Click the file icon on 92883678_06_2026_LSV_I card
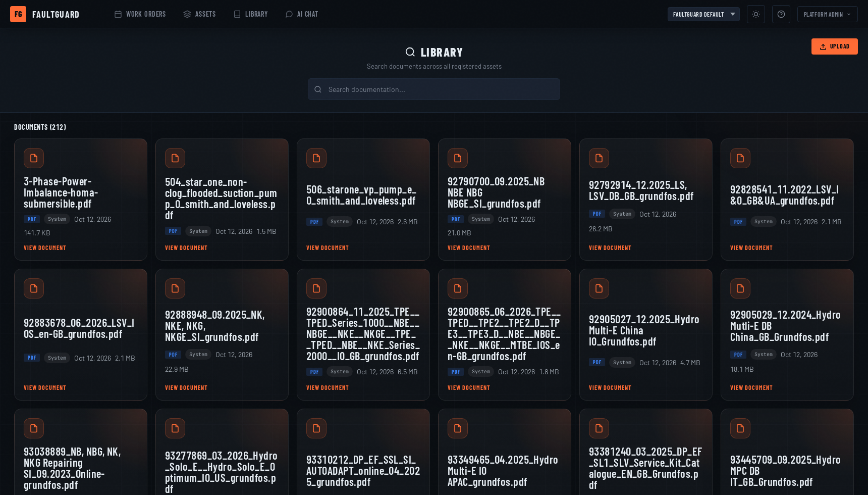The height and width of the screenshot is (495, 868). click(34, 288)
